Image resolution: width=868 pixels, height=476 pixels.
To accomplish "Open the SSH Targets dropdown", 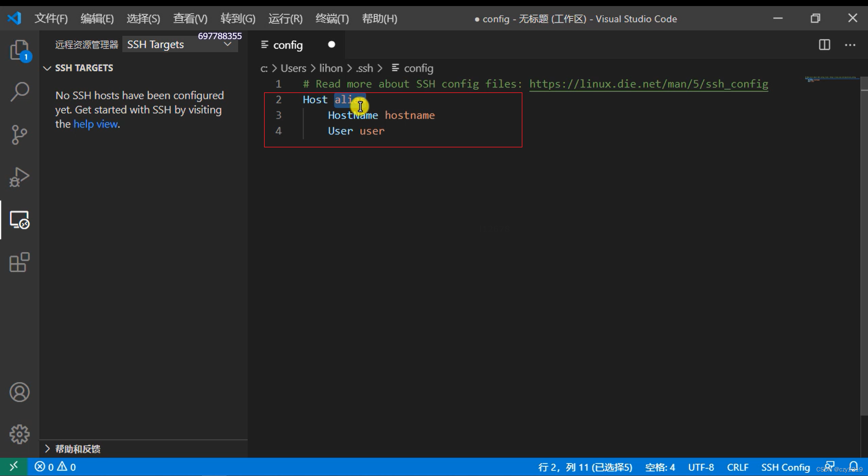I will pos(180,45).
